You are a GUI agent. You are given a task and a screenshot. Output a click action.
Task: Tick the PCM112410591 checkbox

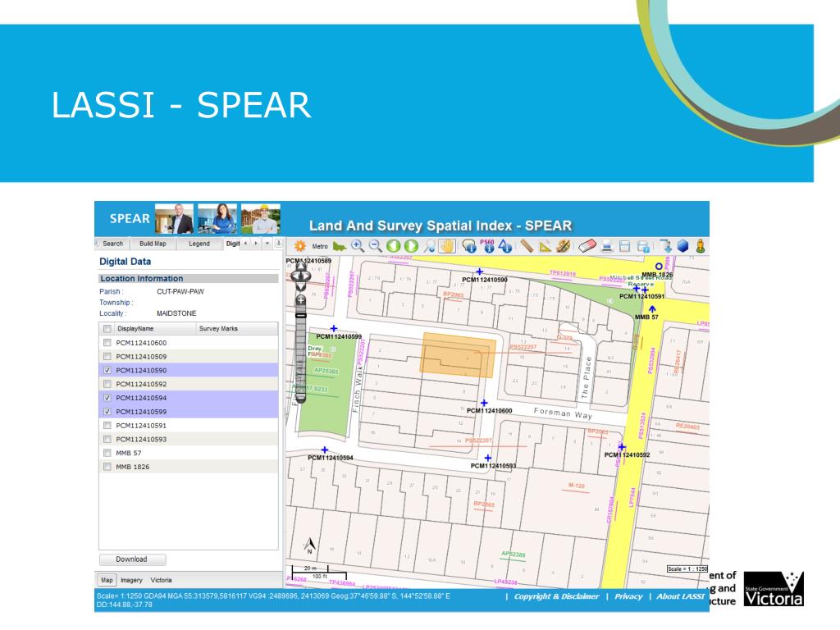coord(107,426)
